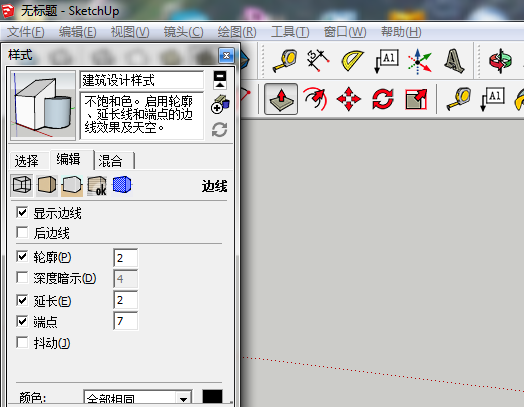Enable 抖动 jitter checkbox
Screen dimensions: 524x407
pyautogui.click(x=22, y=343)
